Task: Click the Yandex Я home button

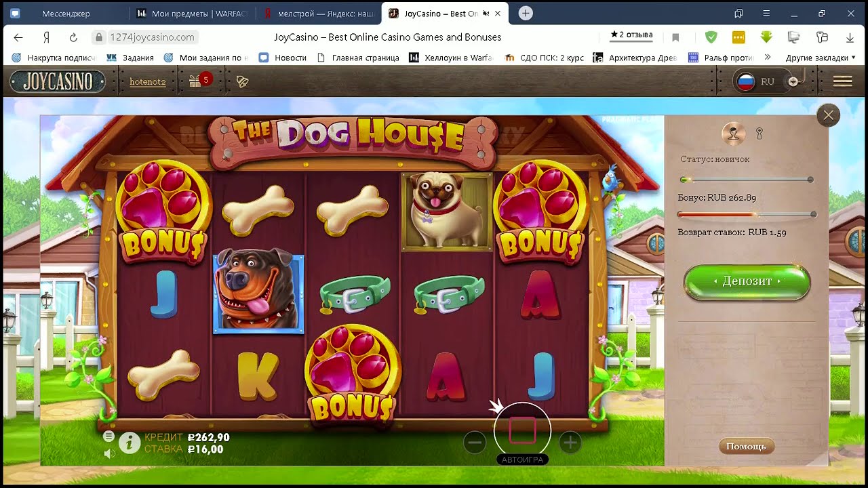Action: (x=46, y=37)
